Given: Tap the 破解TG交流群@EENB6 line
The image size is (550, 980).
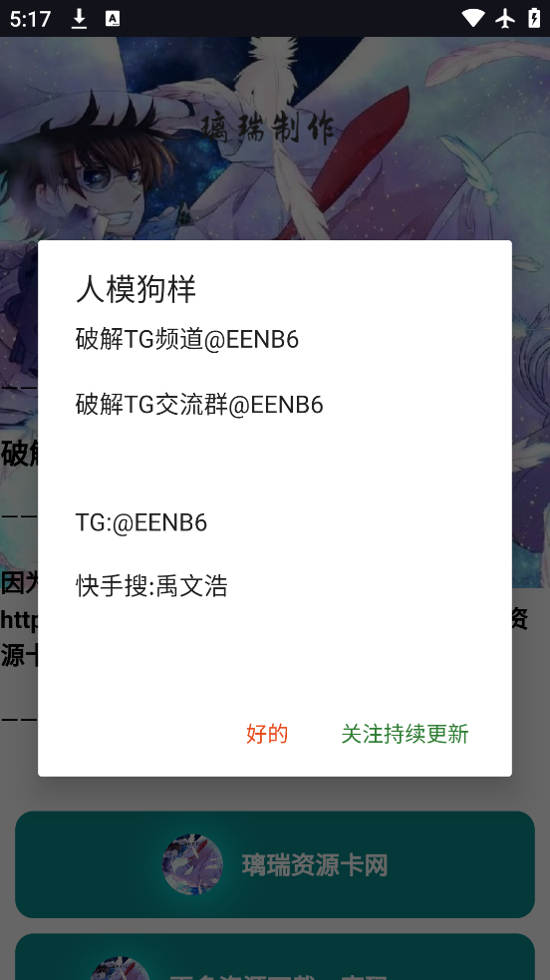Looking at the screenshot, I should click(199, 405).
